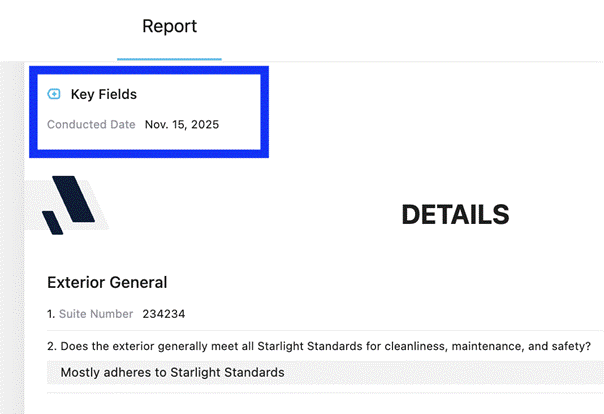The height and width of the screenshot is (414, 604).
Task: Click the Key Fields icon
Action: [x=54, y=94]
